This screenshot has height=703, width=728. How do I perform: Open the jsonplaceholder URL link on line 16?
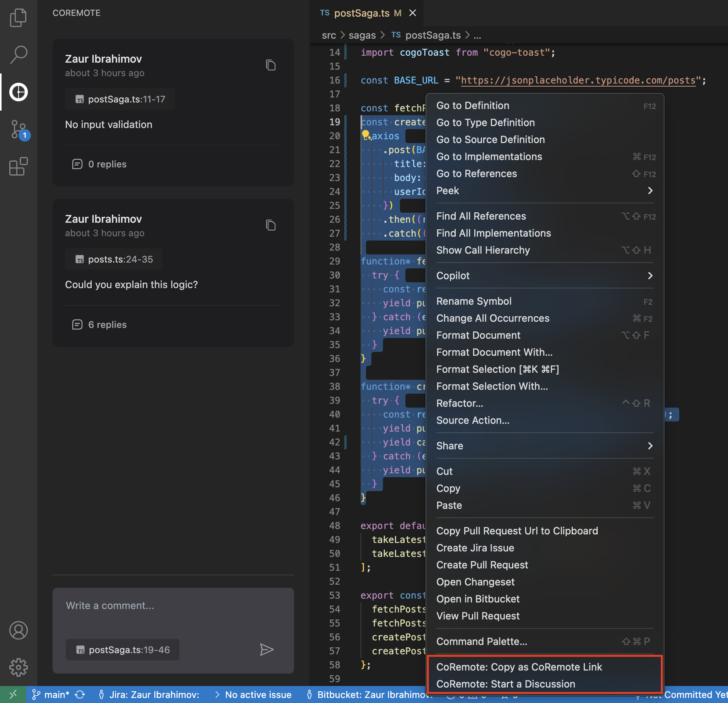tap(578, 80)
